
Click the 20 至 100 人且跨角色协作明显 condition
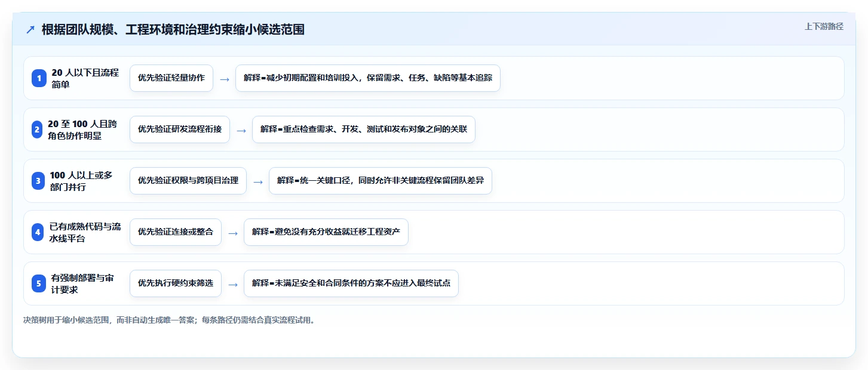click(x=82, y=129)
